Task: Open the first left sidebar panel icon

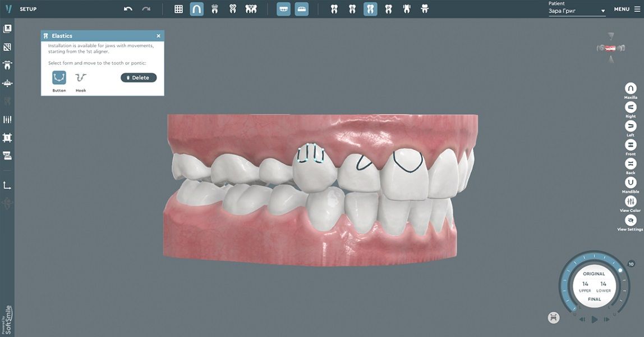Action: [7, 29]
